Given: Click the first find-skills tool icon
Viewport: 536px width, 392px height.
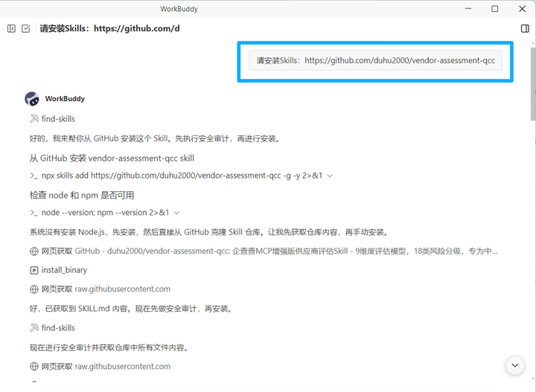Looking at the screenshot, I should coord(34,119).
